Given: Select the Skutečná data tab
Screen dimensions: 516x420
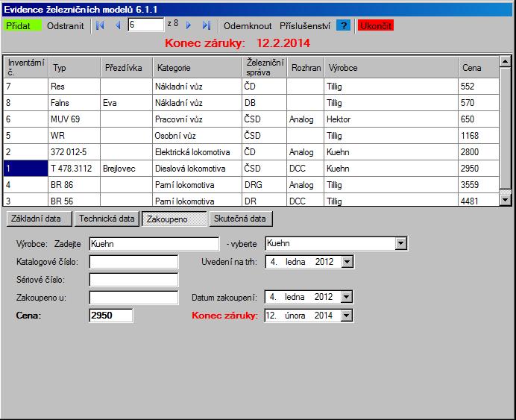Looking at the screenshot, I should click(x=241, y=219).
